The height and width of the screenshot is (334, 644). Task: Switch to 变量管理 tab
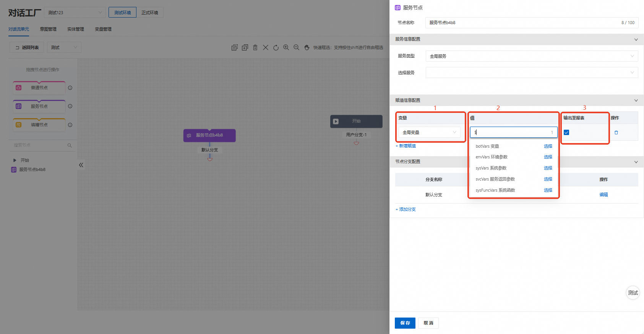coord(103,29)
